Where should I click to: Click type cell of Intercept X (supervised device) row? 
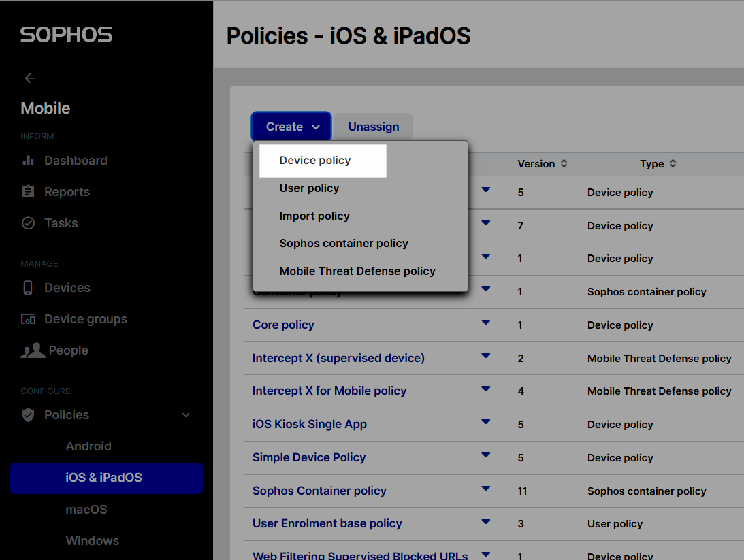point(660,359)
